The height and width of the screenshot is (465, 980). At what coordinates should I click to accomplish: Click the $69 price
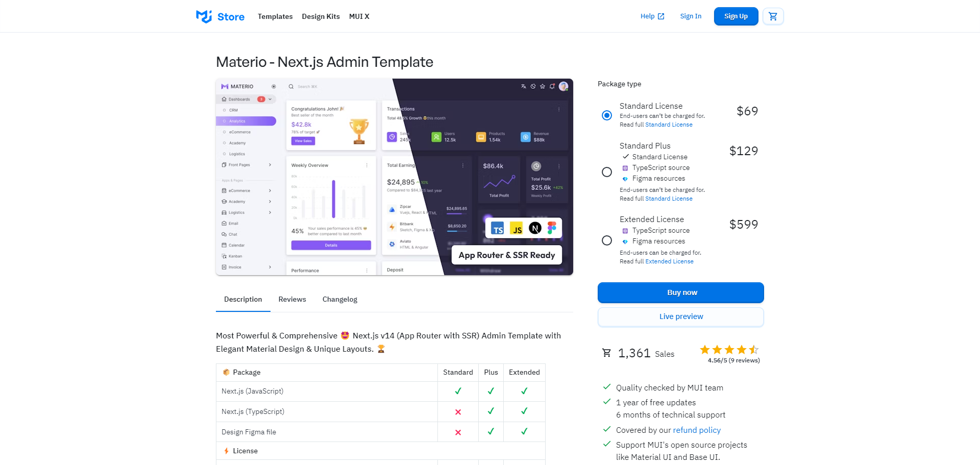click(747, 111)
